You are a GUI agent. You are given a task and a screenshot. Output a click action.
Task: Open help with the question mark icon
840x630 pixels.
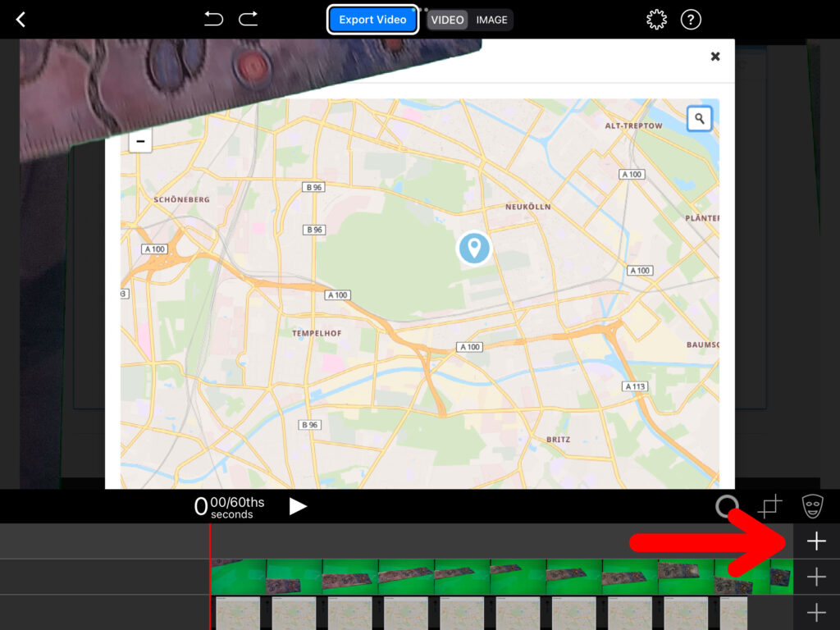pos(691,20)
